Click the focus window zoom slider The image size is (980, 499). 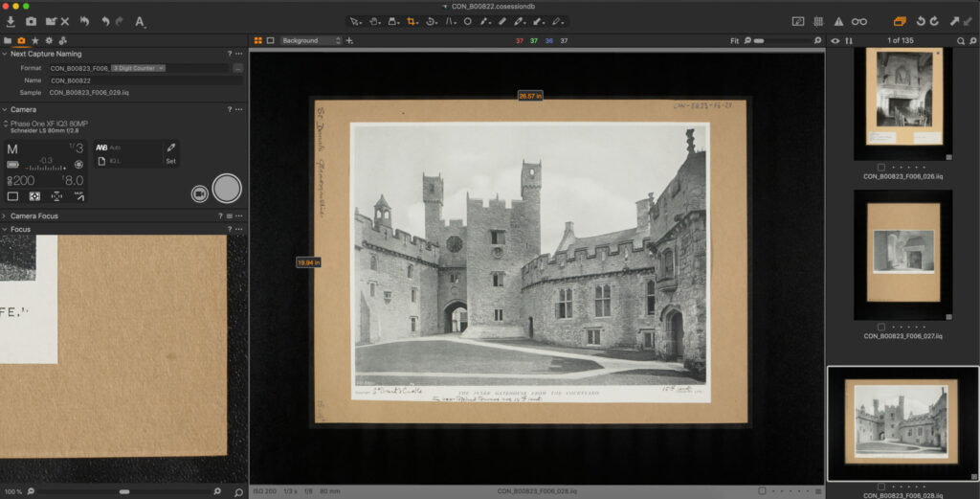[x=123, y=492]
